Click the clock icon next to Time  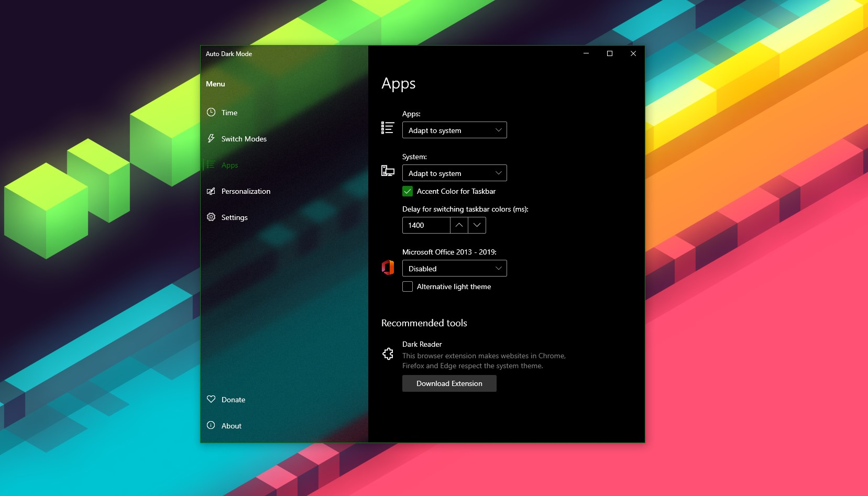[211, 112]
